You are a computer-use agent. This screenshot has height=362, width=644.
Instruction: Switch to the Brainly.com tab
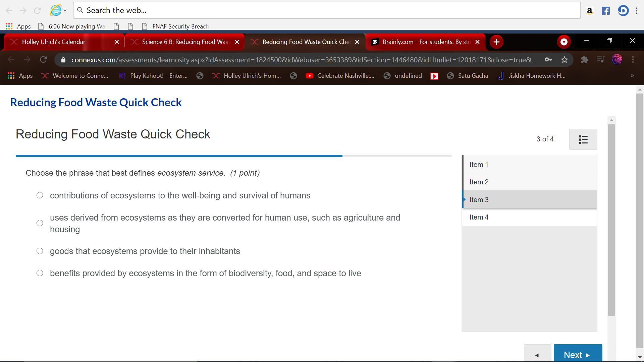(425, 42)
